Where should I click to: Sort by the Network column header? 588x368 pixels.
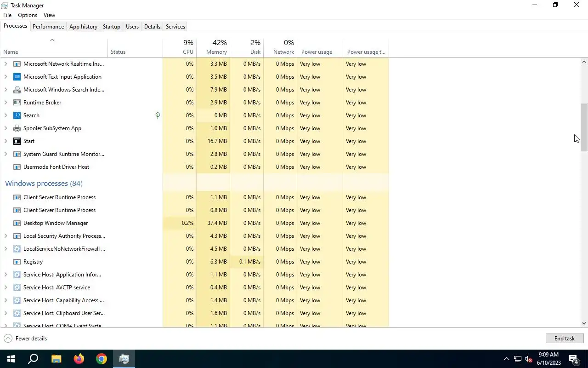pyautogui.click(x=280, y=47)
